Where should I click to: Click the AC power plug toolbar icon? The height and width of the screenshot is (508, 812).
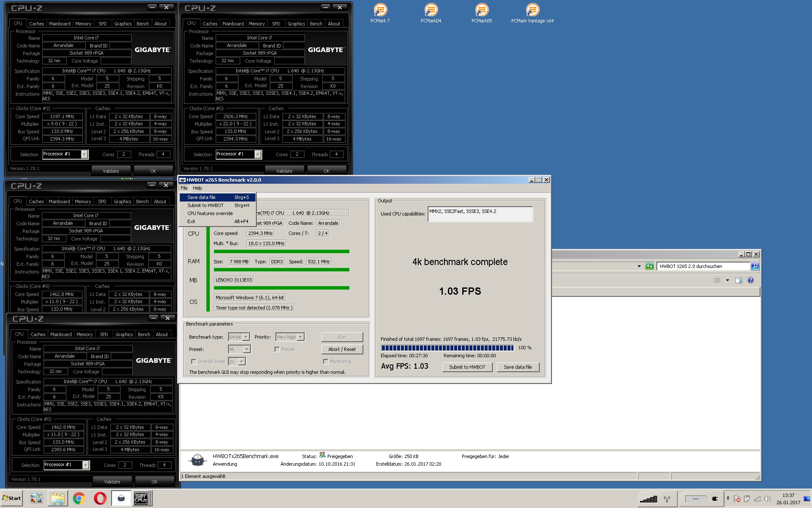tap(715, 499)
